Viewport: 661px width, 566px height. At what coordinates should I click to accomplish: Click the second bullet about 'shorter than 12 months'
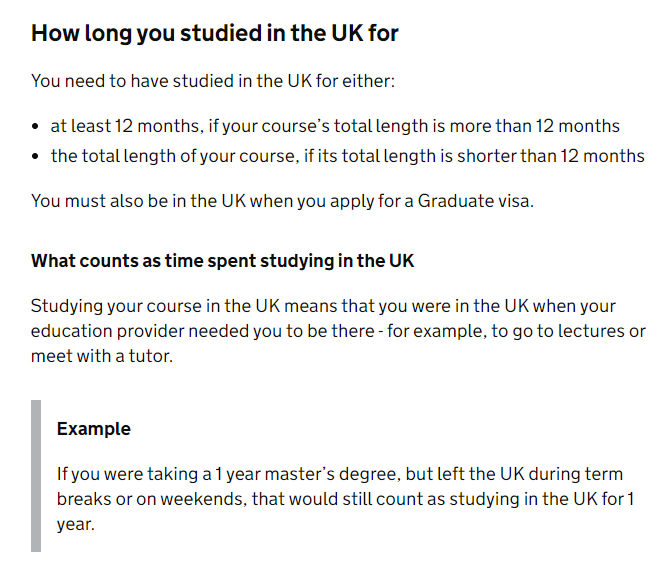tap(348, 156)
